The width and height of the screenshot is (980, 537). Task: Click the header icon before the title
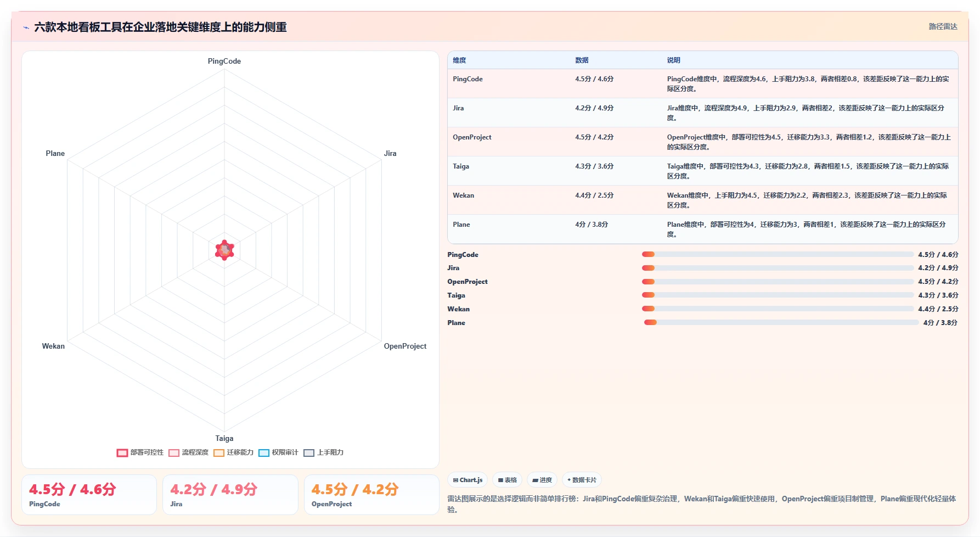(26, 27)
